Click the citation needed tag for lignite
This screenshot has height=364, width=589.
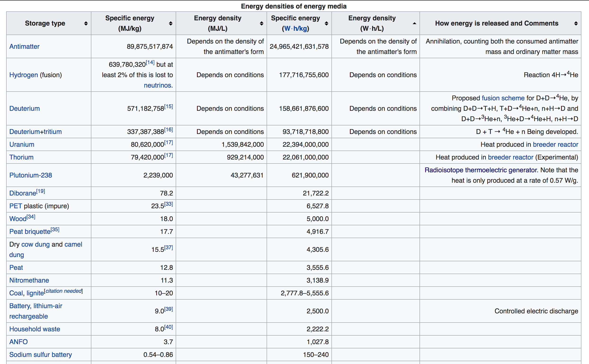tap(64, 291)
